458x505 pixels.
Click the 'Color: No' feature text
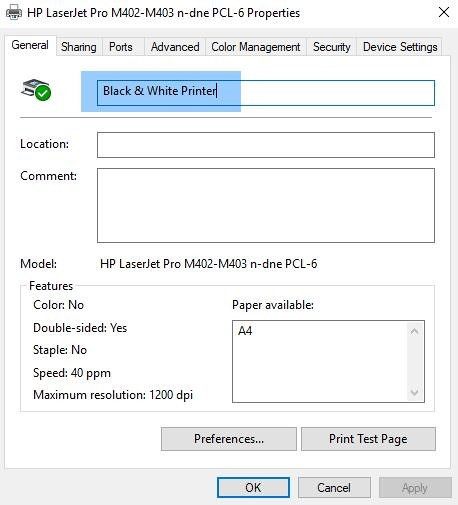58,305
